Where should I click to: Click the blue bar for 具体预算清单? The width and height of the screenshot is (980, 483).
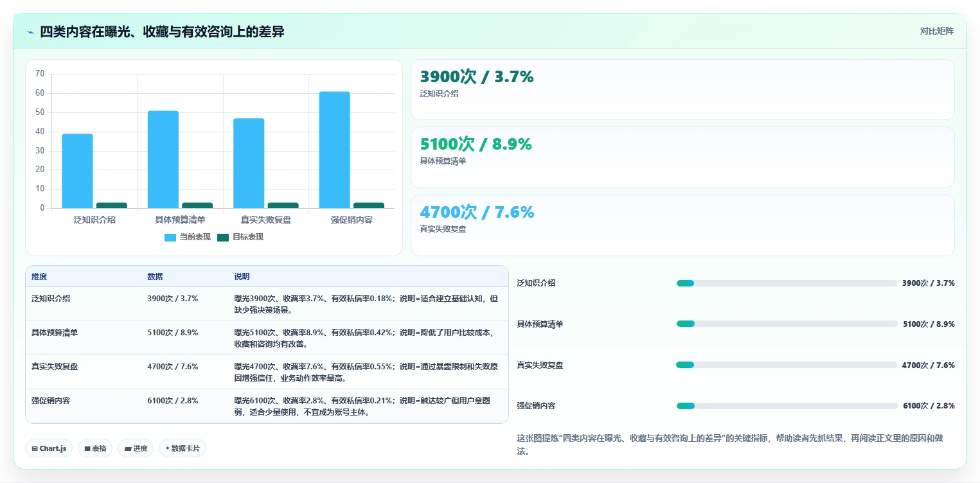point(163,159)
